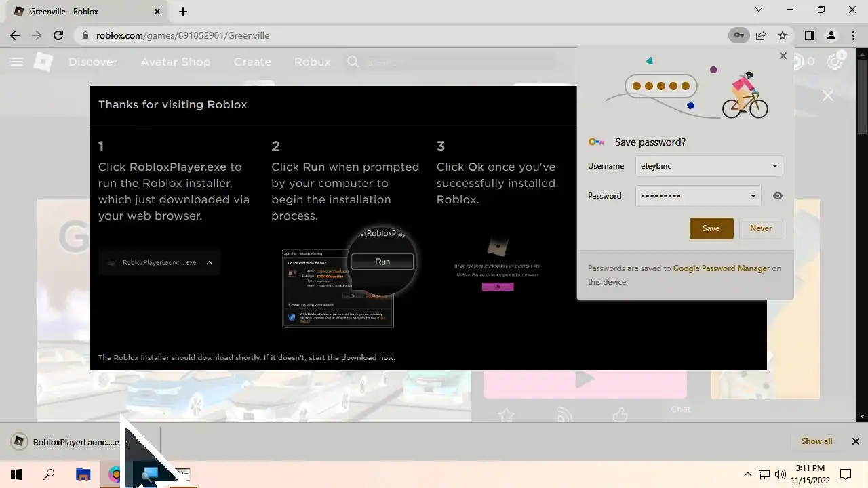Close the downloads bar

tap(856, 441)
